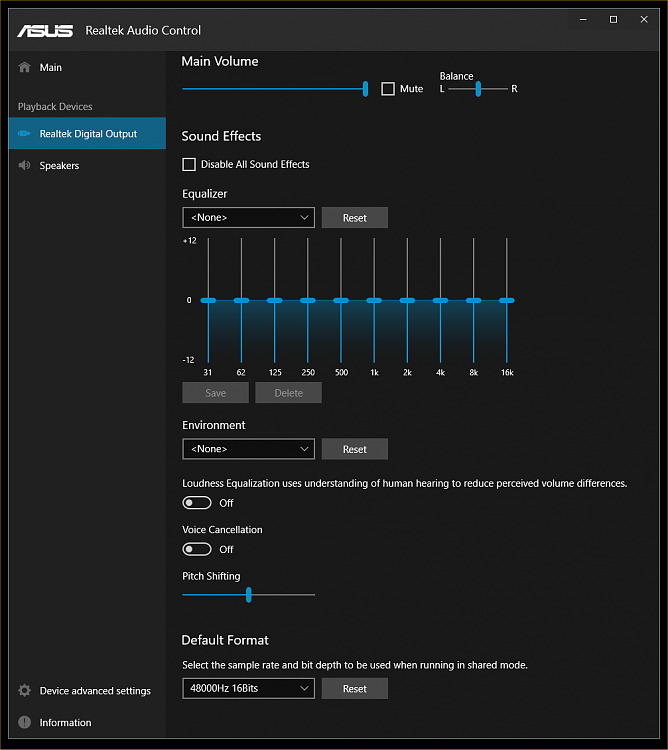668x750 pixels.
Task: Click the Speakers speaker icon
Action: tap(24, 165)
